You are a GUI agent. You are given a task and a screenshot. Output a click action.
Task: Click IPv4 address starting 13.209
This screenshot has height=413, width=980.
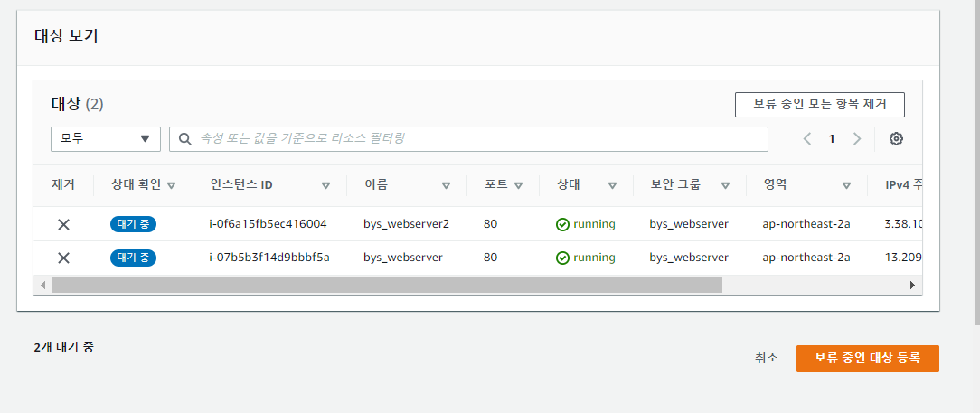pos(903,258)
